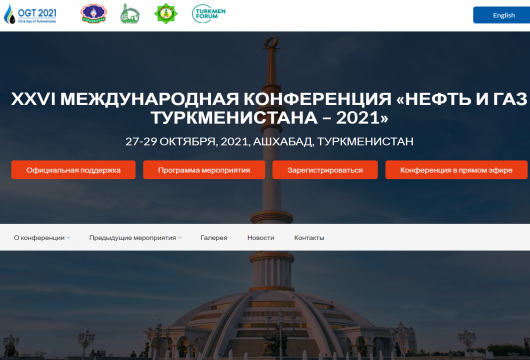The height and width of the screenshot is (360, 530).
Task: Go to the Новости page
Action: [261, 238]
